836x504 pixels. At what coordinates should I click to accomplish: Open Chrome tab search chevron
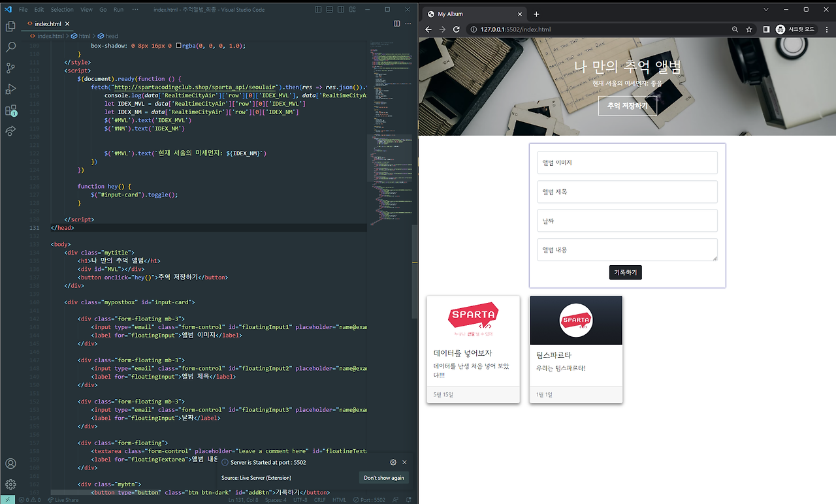point(766,9)
